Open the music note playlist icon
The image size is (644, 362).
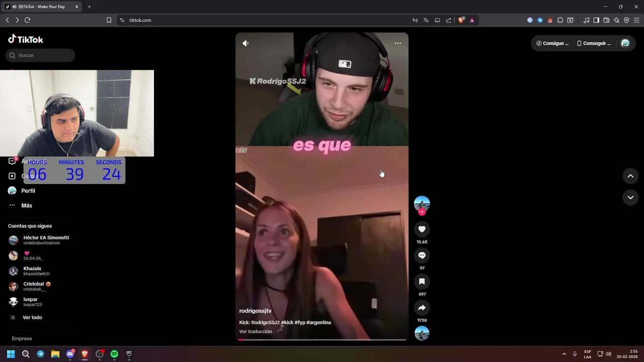586,20
